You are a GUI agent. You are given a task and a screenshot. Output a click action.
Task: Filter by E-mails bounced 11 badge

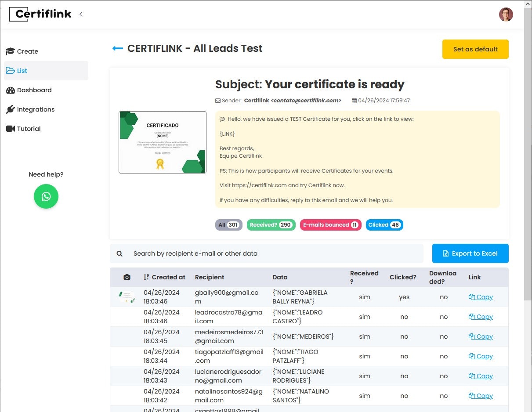[331, 225]
